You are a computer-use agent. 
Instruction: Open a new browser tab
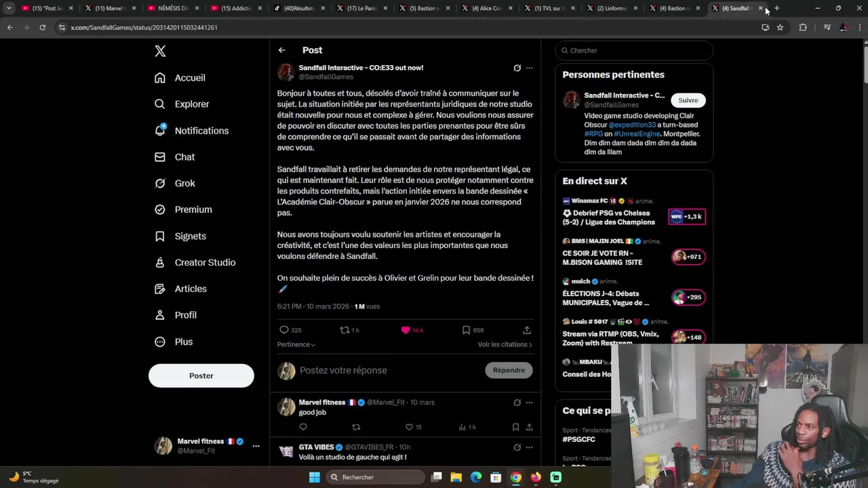776,8
